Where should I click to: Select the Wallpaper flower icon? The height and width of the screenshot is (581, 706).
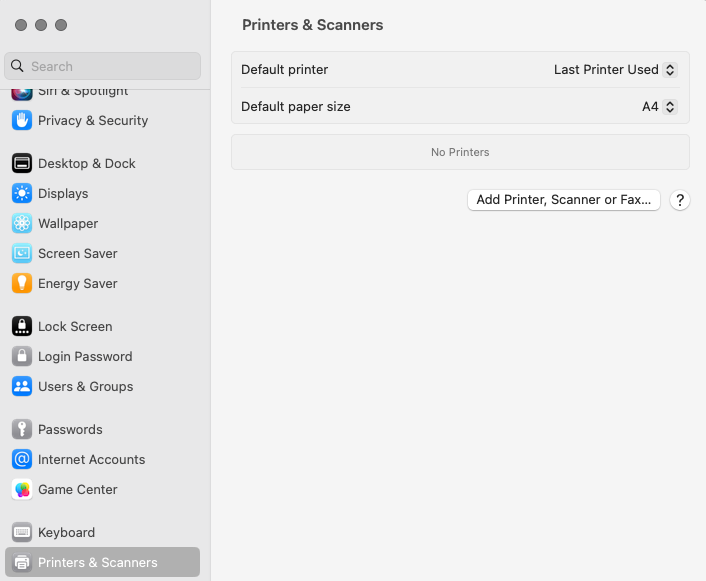[x=22, y=223]
